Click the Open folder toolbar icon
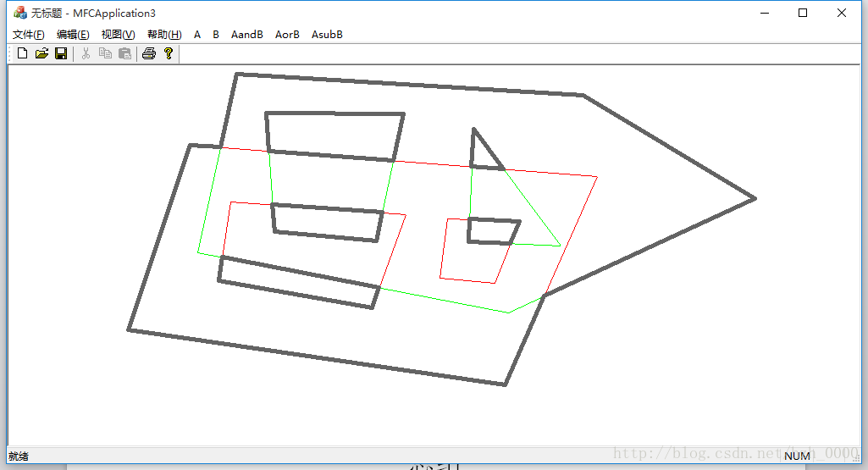This screenshot has height=470, width=868. 41,53
